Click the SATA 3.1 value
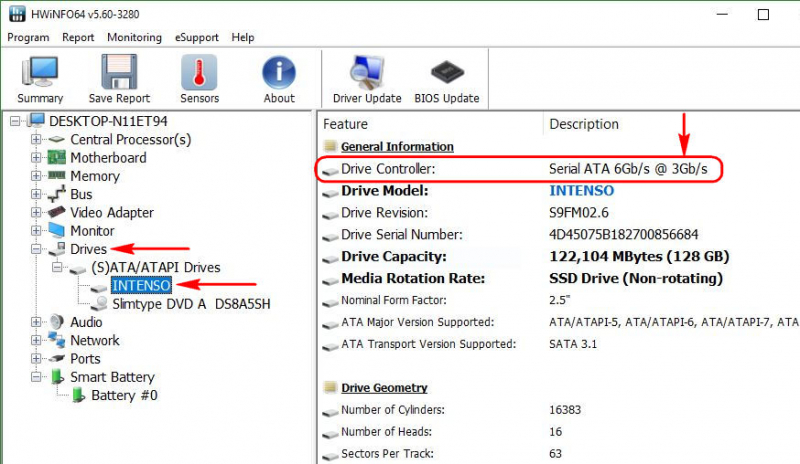Screen dimensions: 800x464 [572, 344]
